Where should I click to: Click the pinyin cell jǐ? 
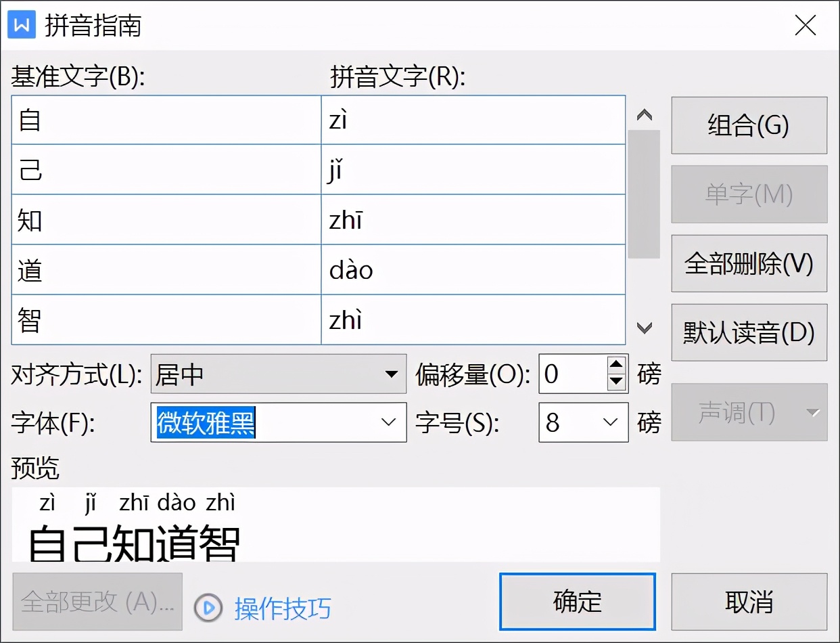coord(473,170)
